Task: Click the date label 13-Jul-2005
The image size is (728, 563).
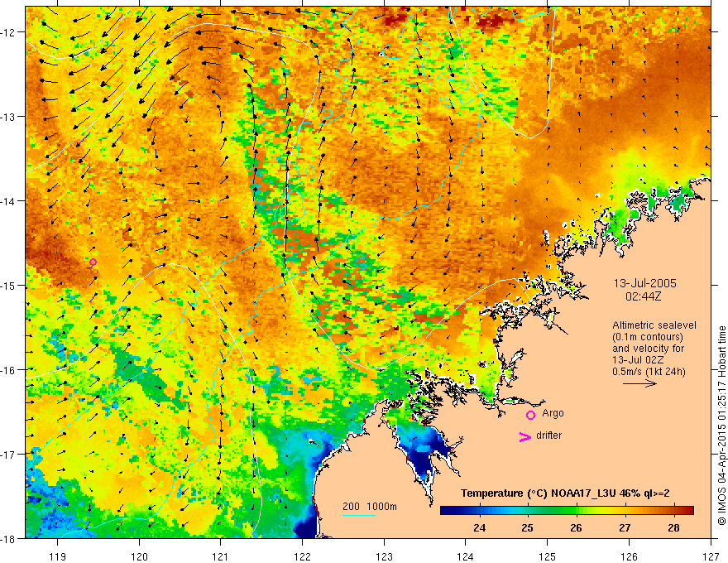Action: pos(645,283)
